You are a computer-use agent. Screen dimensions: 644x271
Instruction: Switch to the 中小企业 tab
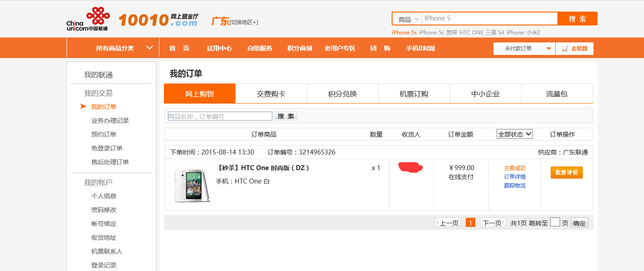tap(485, 94)
